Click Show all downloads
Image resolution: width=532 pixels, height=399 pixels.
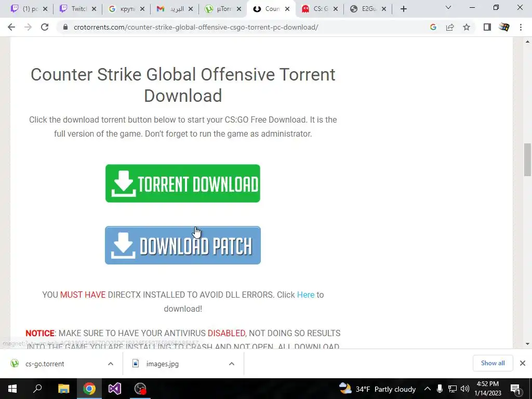(x=493, y=363)
